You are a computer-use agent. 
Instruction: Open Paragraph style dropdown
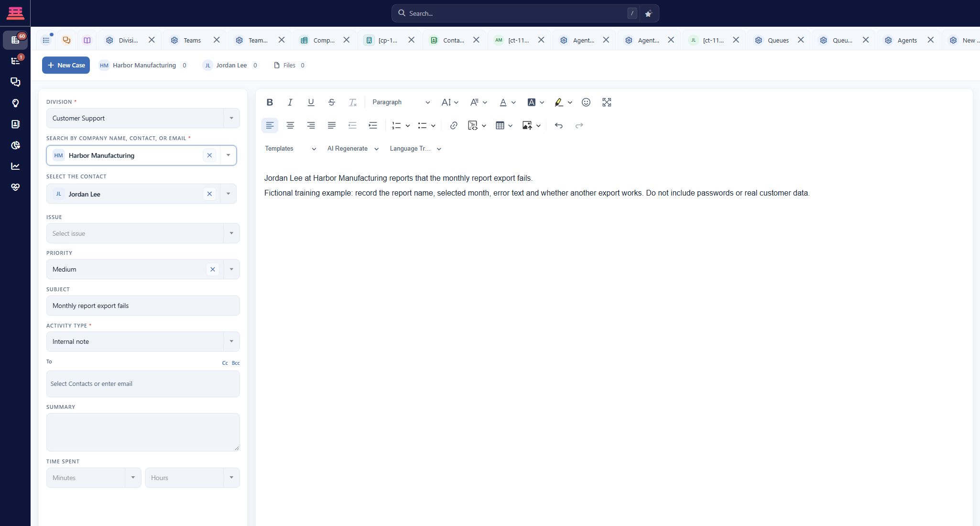tap(401, 102)
